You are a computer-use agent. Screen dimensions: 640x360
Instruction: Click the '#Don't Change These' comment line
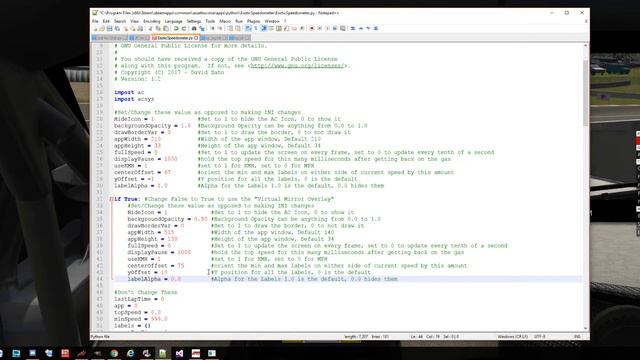click(146, 293)
